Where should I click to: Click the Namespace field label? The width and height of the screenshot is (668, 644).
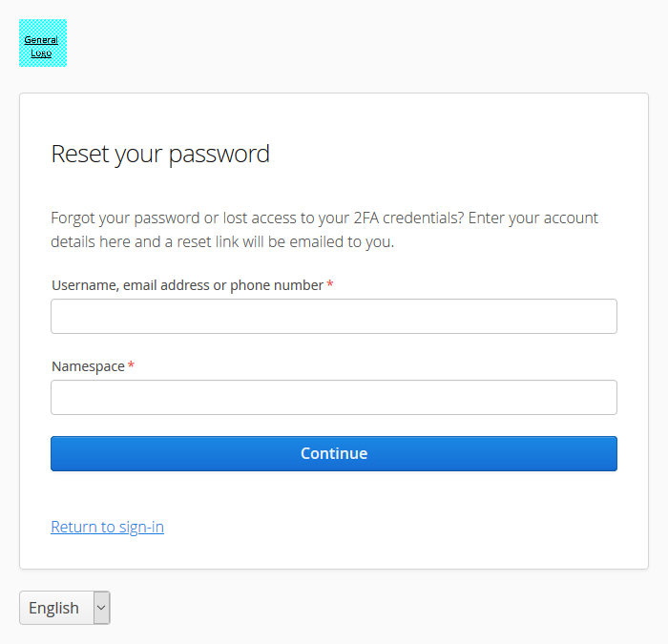click(x=88, y=366)
